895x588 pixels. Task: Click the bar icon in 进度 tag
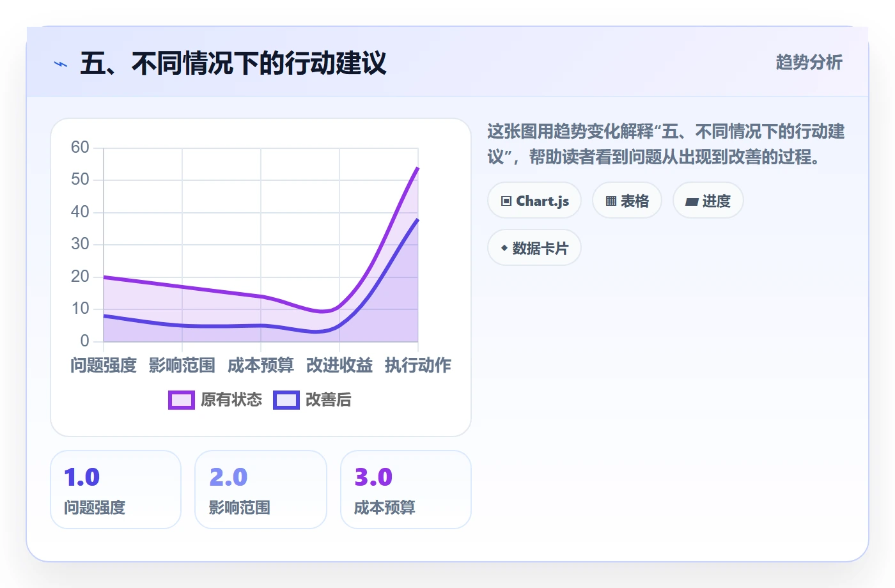692,202
